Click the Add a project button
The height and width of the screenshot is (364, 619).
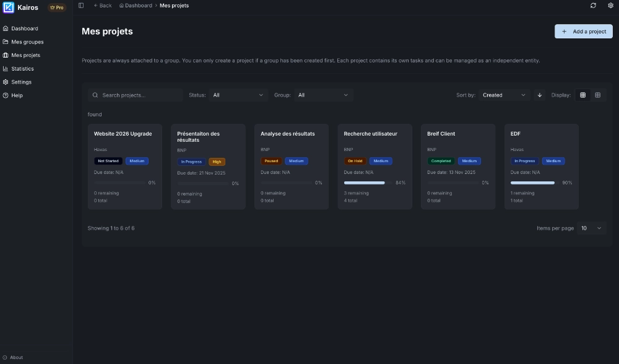(x=583, y=31)
